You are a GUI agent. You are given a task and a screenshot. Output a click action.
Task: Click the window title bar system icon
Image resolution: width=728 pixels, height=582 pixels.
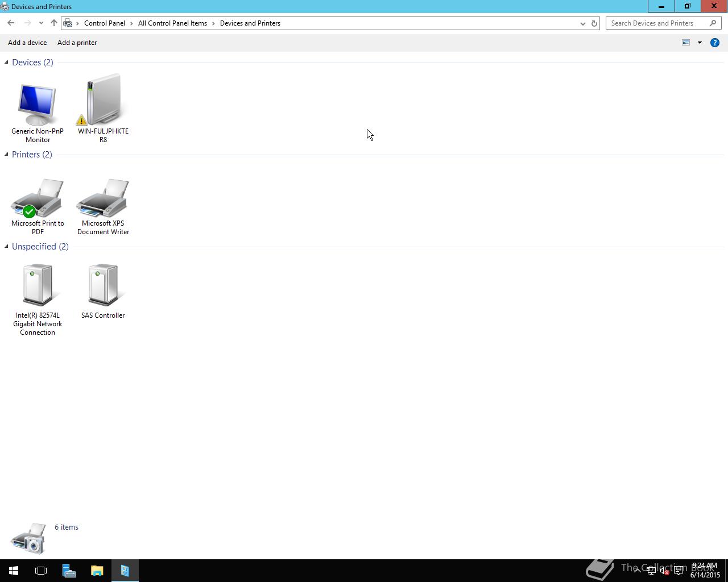click(5, 6)
